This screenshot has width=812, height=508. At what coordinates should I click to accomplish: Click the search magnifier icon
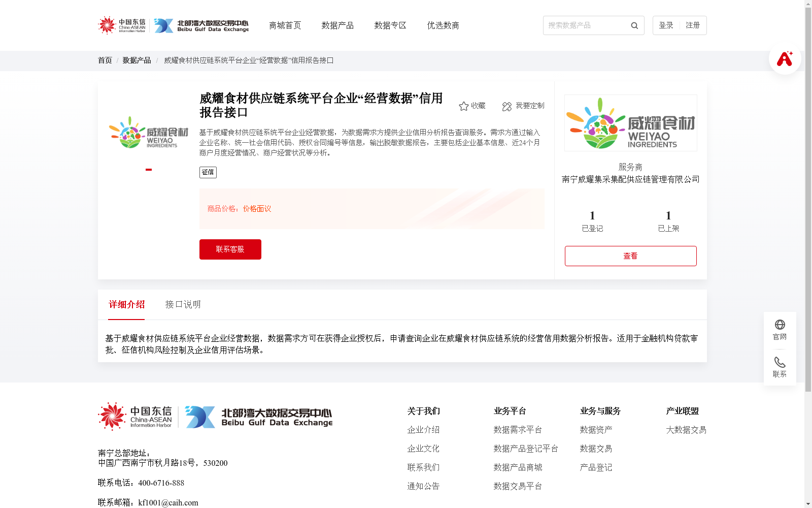634,25
